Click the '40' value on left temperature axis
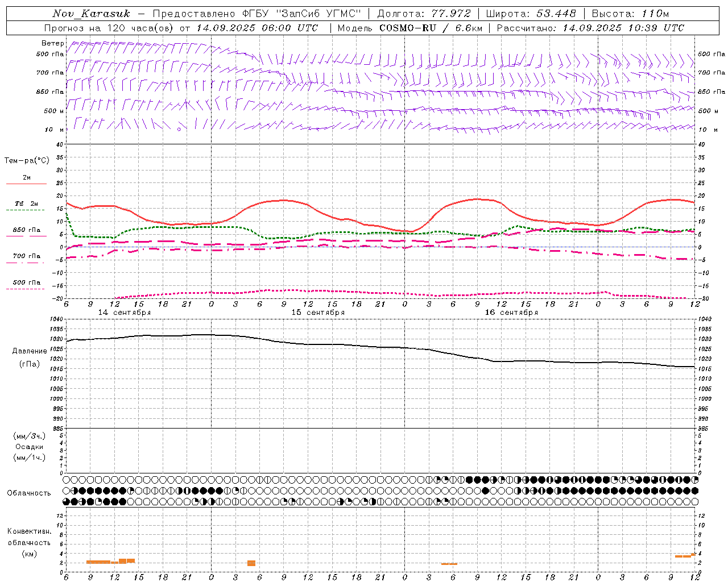This screenshot has width=728, height=582. click(x=59, y=144)
